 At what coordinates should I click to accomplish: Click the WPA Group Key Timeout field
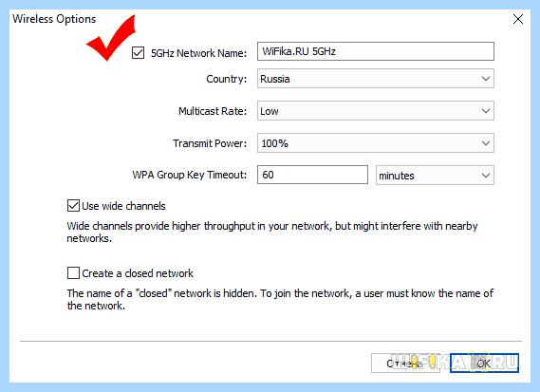312,175
